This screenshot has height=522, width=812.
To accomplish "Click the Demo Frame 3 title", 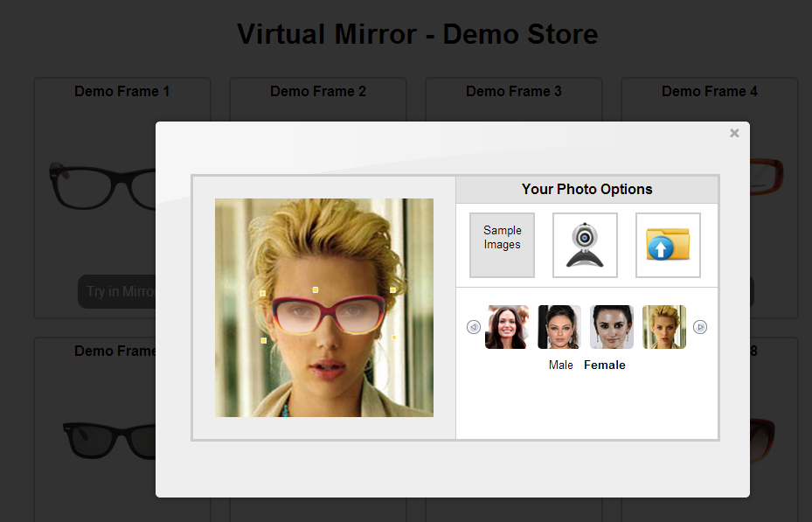I will tap(514, 91).
